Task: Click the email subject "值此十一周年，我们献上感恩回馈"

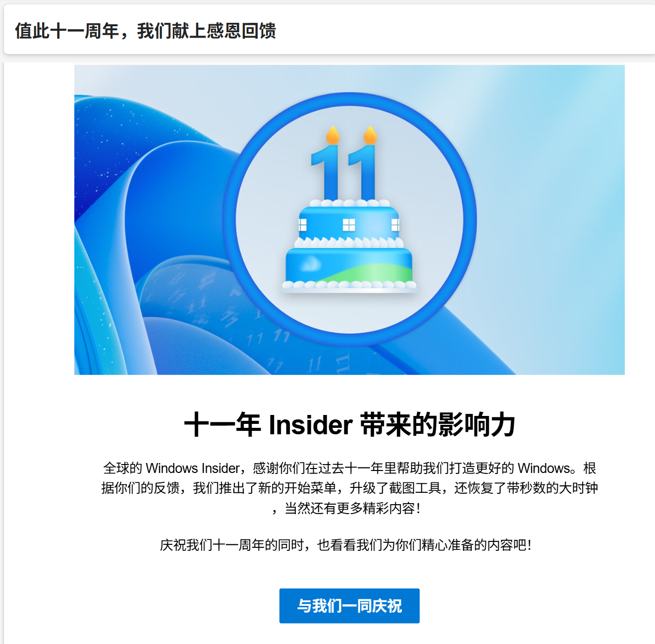Action: click(x=145, y=31)
